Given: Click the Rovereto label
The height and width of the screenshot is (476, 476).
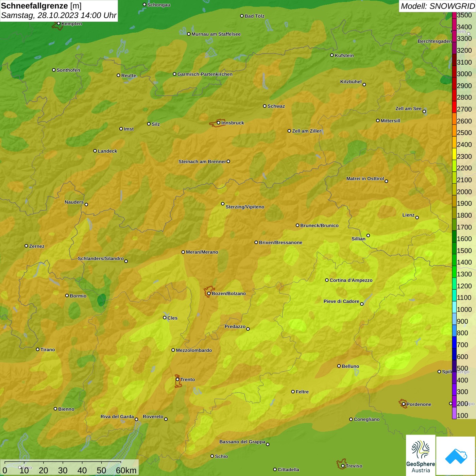Looking at the screenshot, I should (153, 417).
